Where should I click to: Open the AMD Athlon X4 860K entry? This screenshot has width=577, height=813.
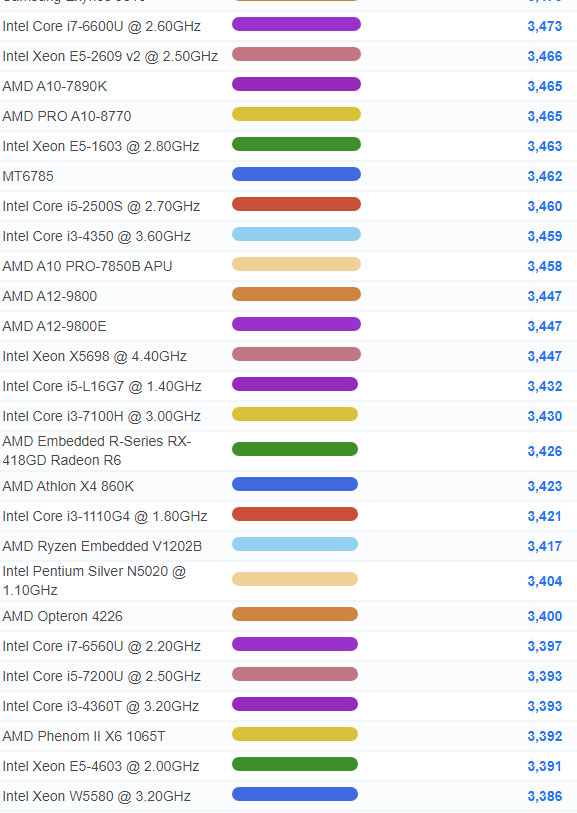(x=68, y=487)
